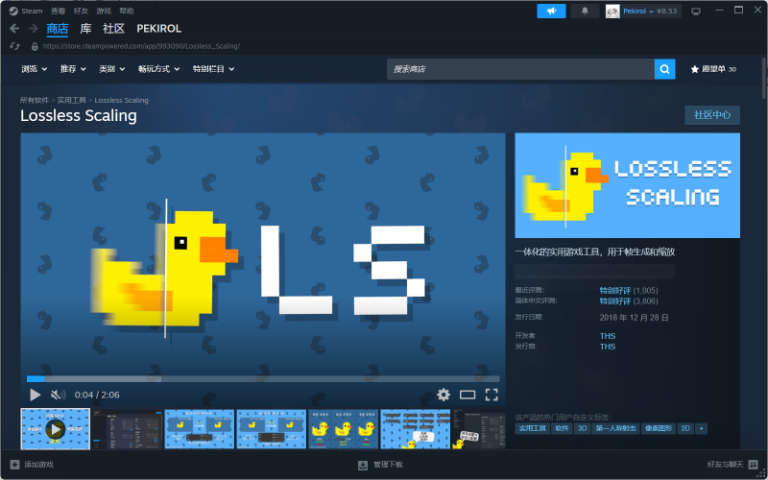
Task: Toggle theater mode for video
Action: coord(467,395)
